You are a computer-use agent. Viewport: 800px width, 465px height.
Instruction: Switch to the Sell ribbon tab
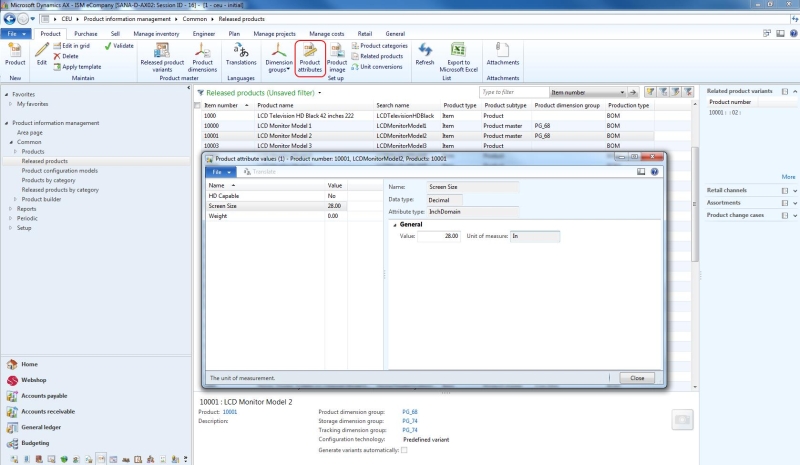tap(115, 34)
